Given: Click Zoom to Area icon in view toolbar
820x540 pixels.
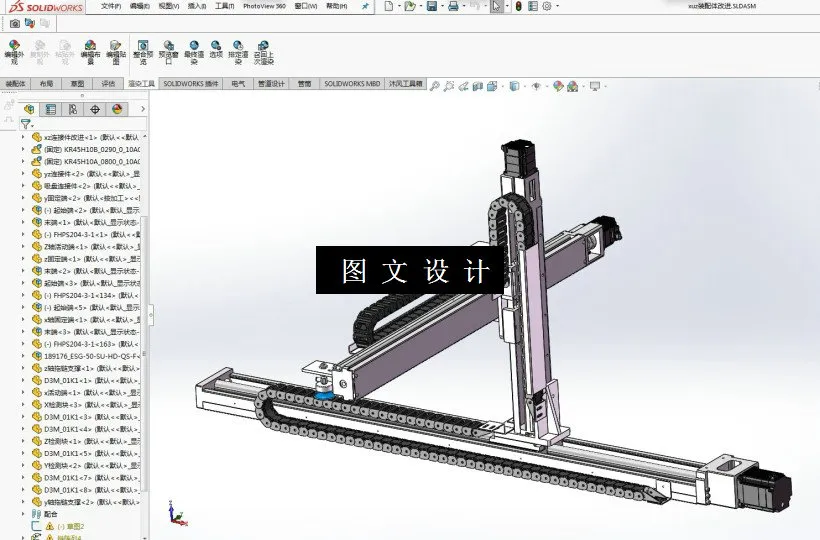Looking at the screenshot, I should tap(449, 86).
